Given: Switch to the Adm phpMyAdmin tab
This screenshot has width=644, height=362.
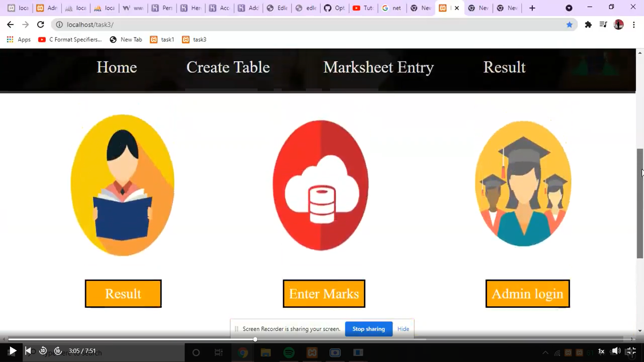Looking at the screenshot, I should (47, 8).
